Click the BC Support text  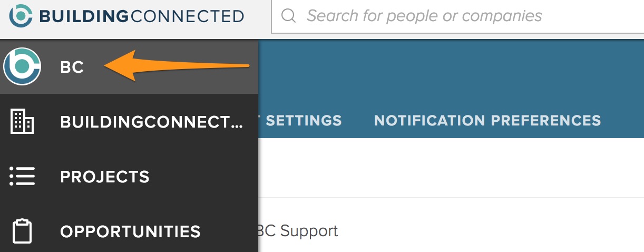(298, 231)
